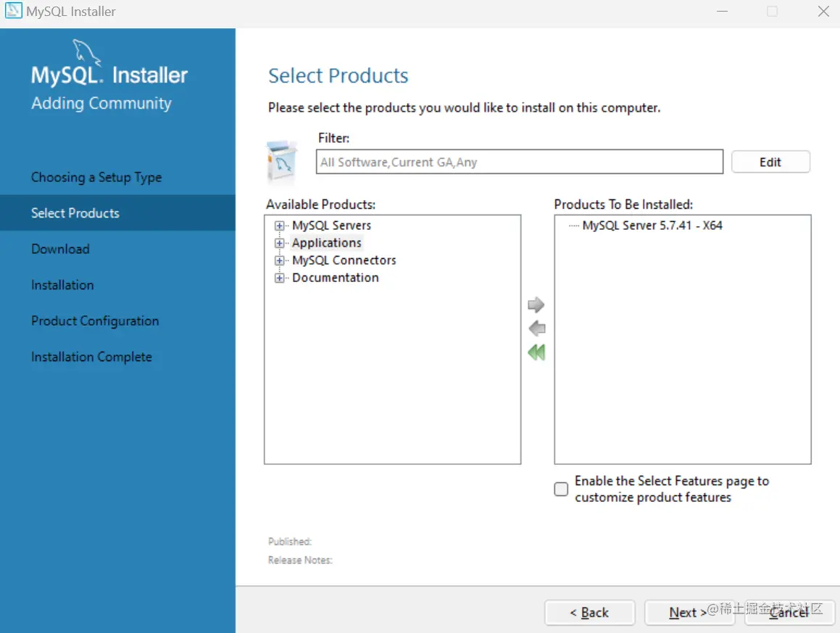Select Documentation in Available Products
840x633 pixels.
pyautogui.click(x=336, y=278)
